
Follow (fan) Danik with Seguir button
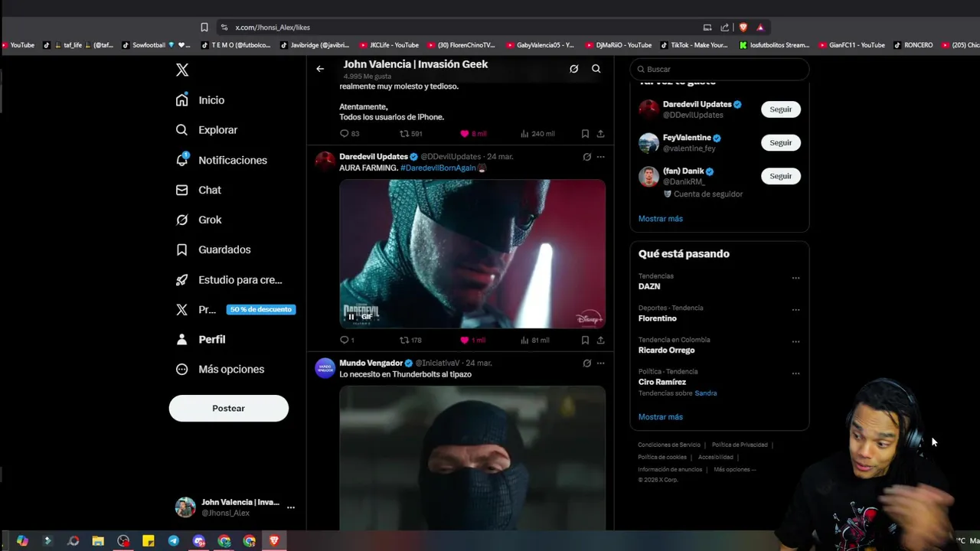point(781,176)
